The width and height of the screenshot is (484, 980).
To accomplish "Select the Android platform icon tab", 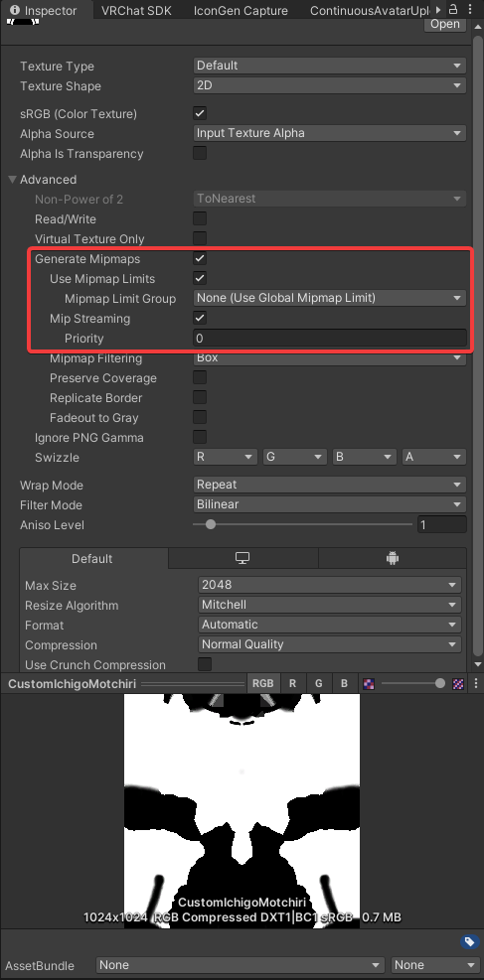I will click(x=393, y=558).
